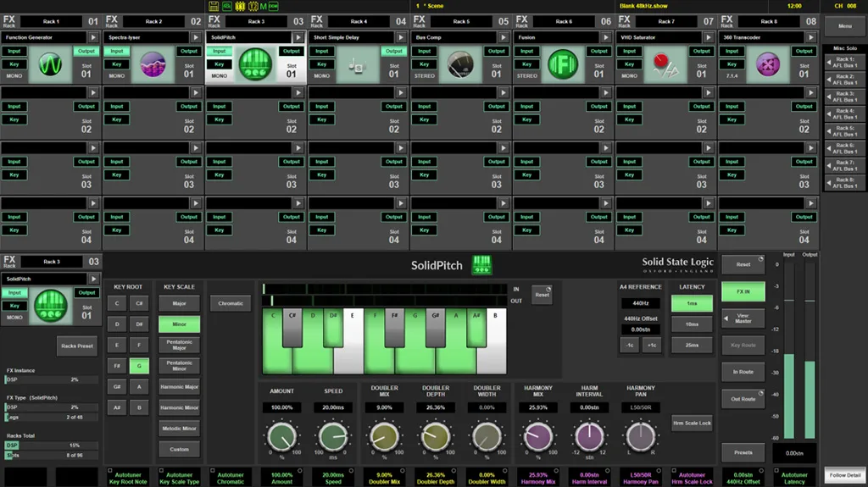Click the Input button of Rack 5 Slot 01

(x=425, y=51)
